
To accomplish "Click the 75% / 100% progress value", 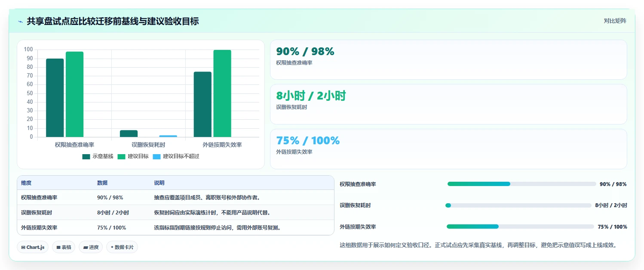I will pyautogui.click(x=612, y=227).
